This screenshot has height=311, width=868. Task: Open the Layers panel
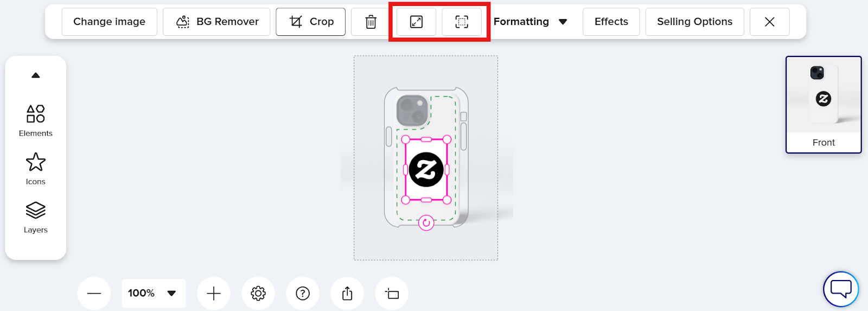(x=36, y=218)
